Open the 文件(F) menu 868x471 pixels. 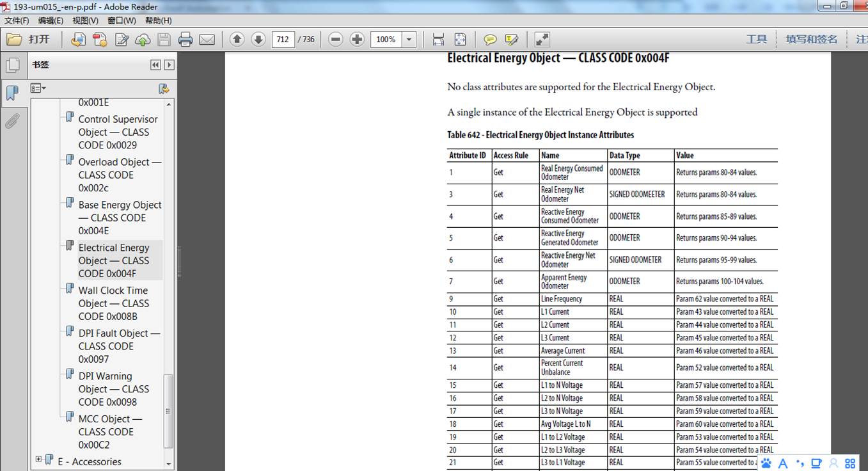[17, 20]
